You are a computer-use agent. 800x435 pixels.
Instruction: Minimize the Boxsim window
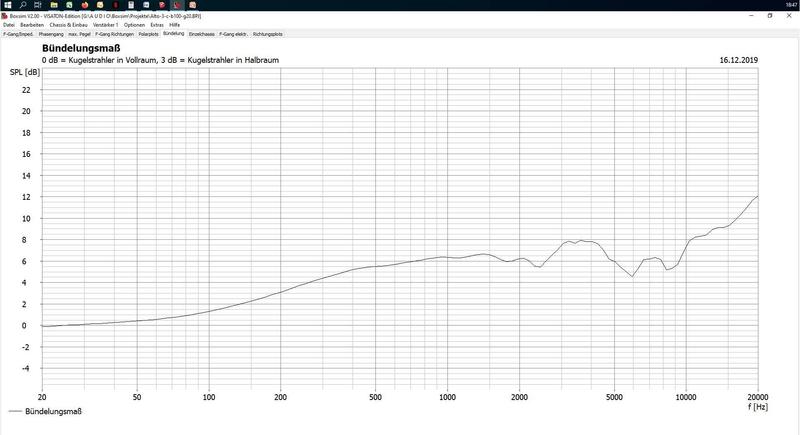click(751, 16)
